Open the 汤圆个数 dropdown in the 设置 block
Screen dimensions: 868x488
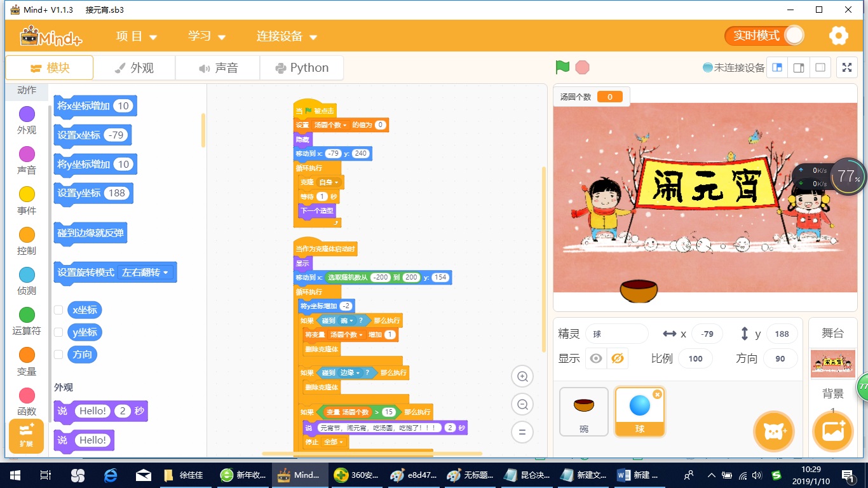(330, 125)
